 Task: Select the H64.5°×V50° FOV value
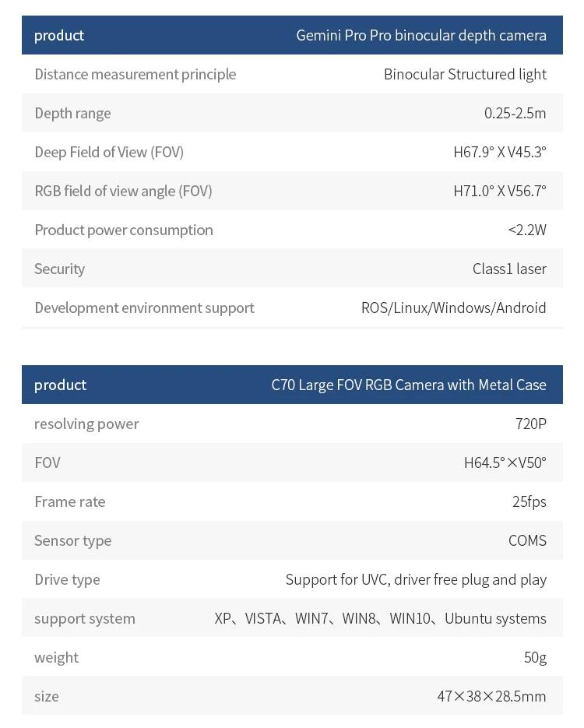tap(505, 462)
